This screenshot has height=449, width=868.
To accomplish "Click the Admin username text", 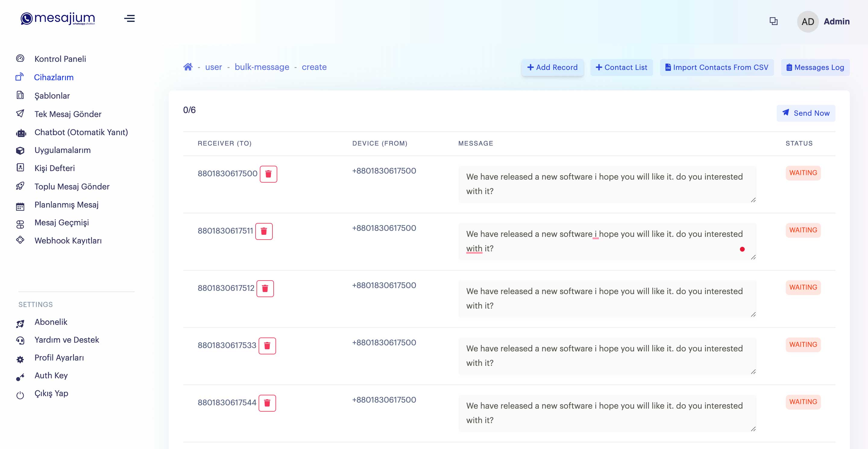I will click(x=836, y=21).
